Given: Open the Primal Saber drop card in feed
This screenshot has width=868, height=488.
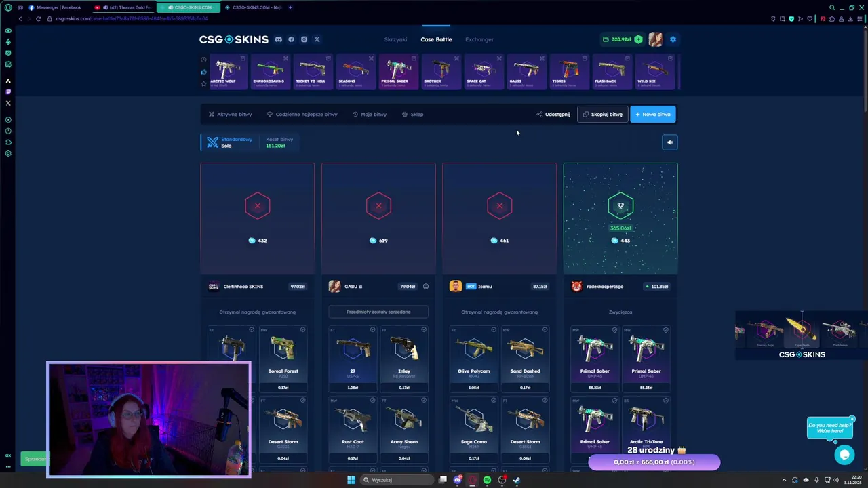Looking at the screenshot, I should point(398,72).
